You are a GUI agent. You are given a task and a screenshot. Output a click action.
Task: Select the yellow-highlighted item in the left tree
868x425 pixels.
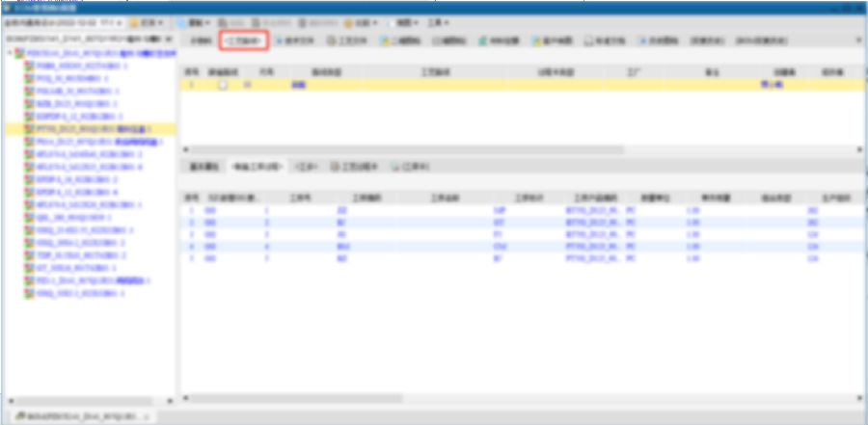tap(93, 129)
